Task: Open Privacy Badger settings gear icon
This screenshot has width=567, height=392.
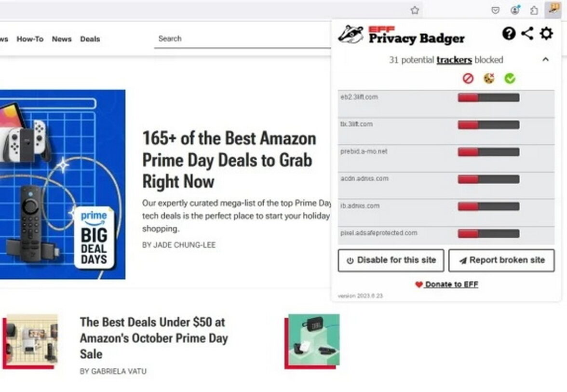Action: [546, 33]
